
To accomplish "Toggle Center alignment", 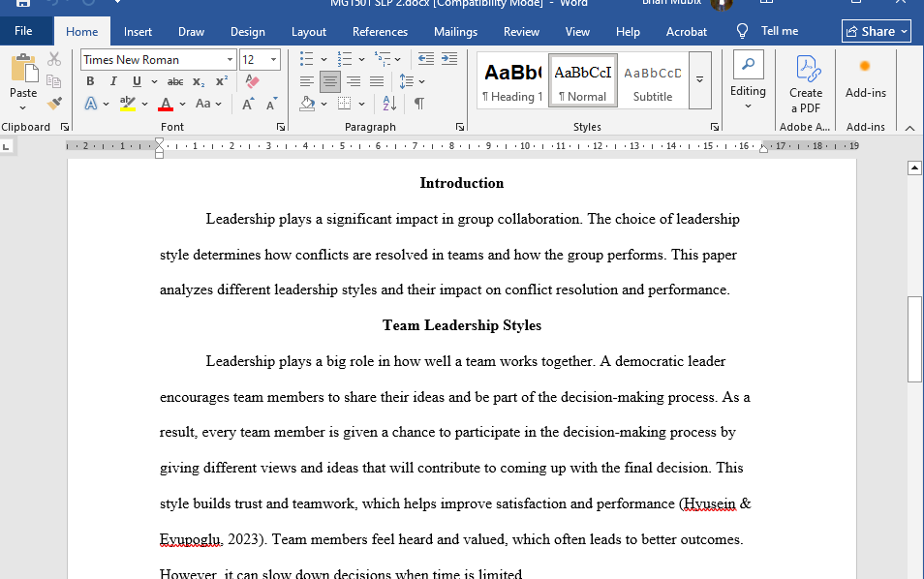I will pos(330,81).
